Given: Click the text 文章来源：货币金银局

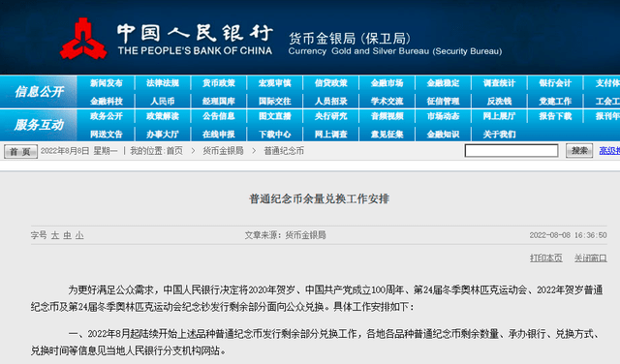Looking at the screenshot, I should 285,235.
